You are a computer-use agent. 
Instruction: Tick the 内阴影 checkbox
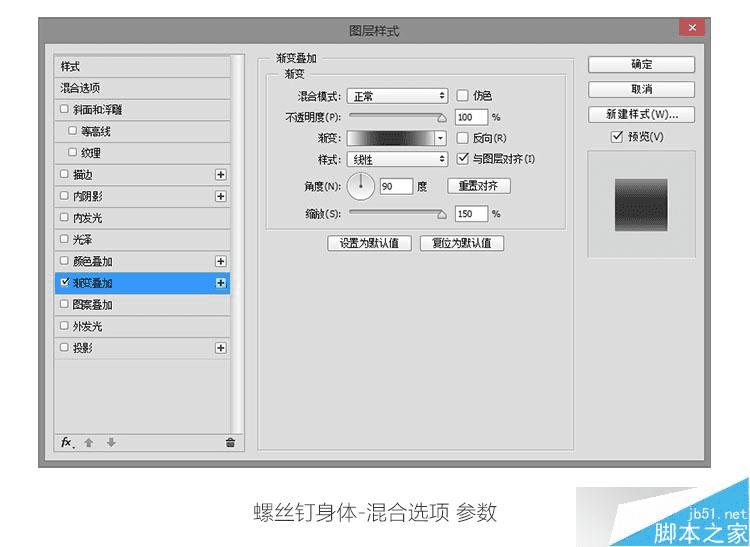[64, 196]
